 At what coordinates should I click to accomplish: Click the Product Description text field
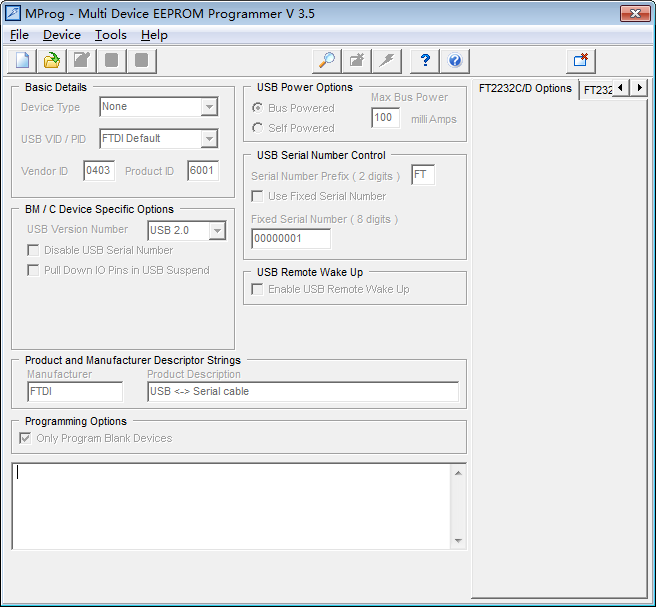(302, 392)
